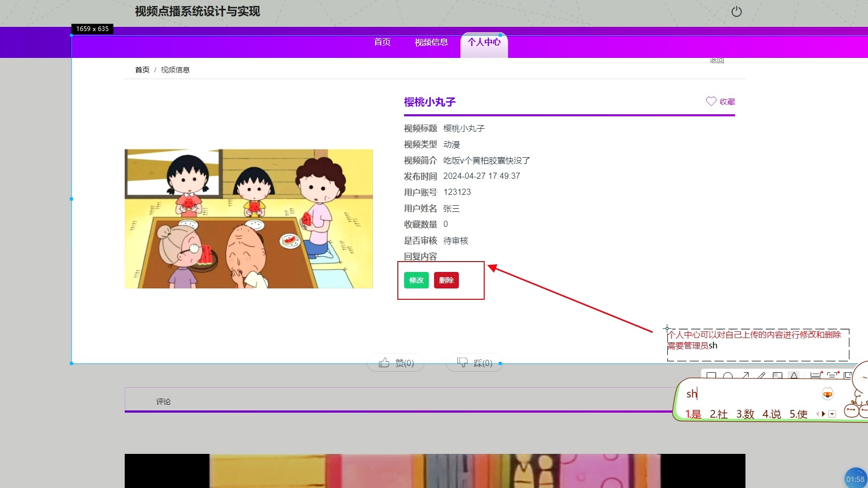This screenshot has width=868, height=488.
Task: Click the user name 张三
Action: point(452,208)
